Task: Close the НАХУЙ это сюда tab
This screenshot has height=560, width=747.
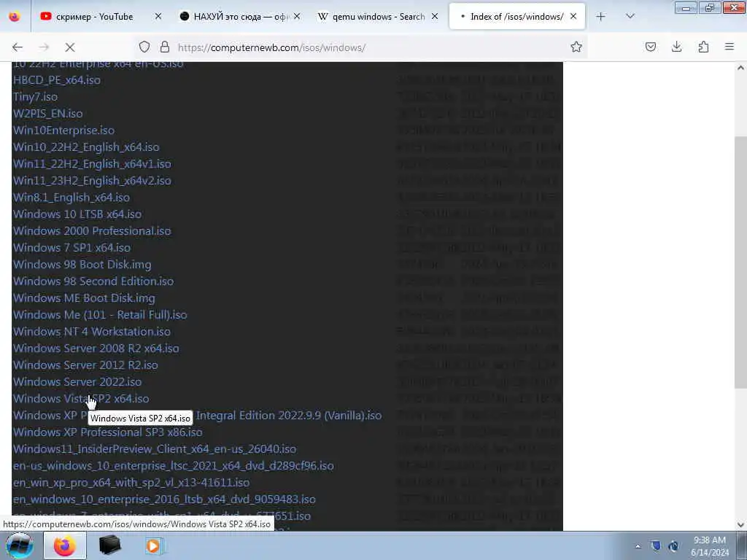Action: pos(297,16)
